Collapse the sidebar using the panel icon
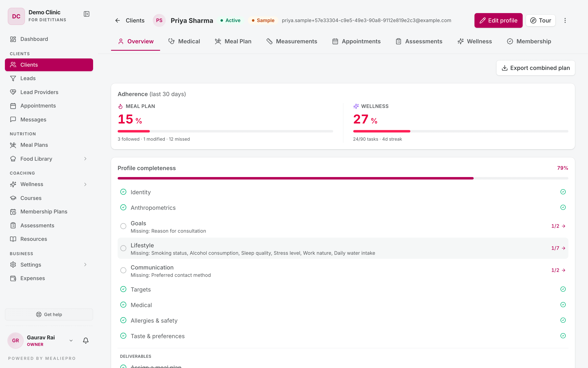Screen dimensions: 588x368 (x=87, y=14)
